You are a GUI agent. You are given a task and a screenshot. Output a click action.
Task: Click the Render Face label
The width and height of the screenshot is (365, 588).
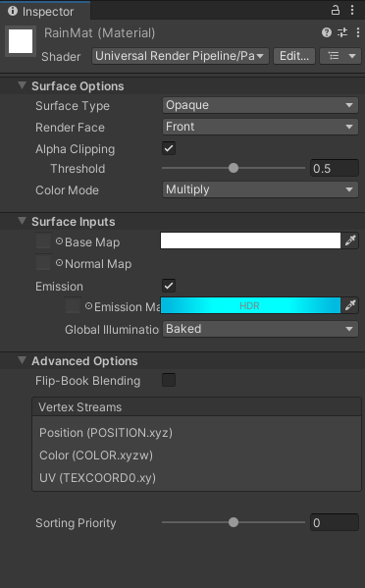pyautogui.click(x=70, y=128)
